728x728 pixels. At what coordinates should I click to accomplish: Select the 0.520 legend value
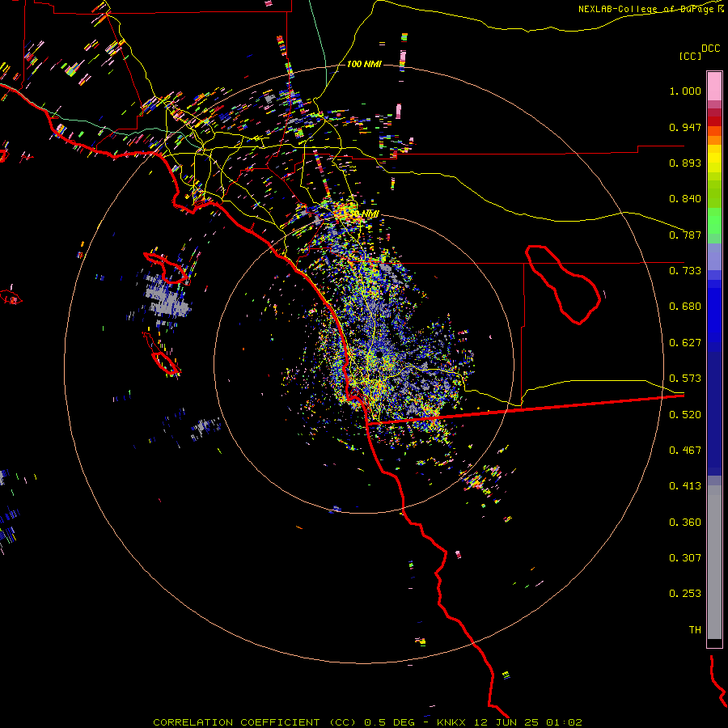[685, 415]
